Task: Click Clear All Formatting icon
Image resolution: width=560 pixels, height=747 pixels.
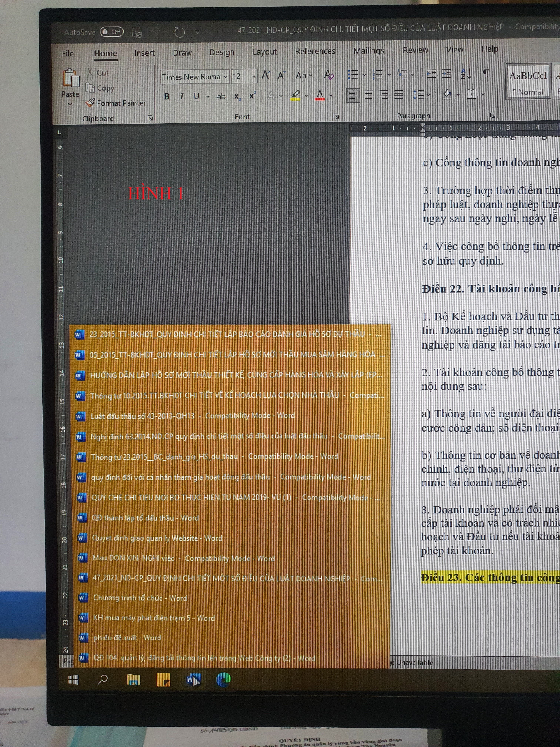Action: pyautogui.click(x=329, y=75)
